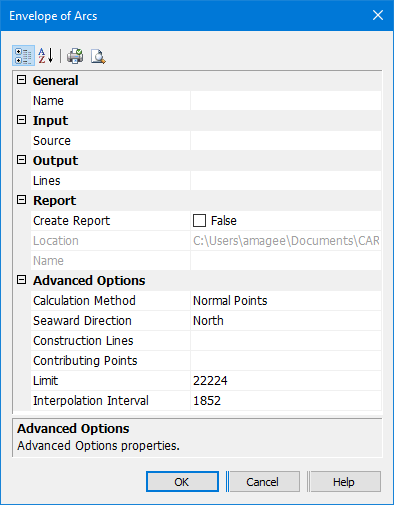The width and height of the screenshot is (394, 505).
Task: Collapse the Input section
Action: 21,120
